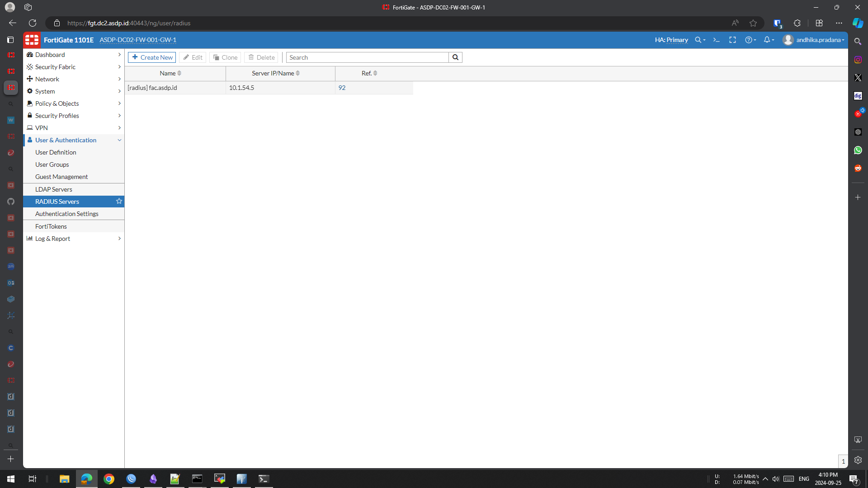Expand the Security Fabric menu

click(74, 67)
